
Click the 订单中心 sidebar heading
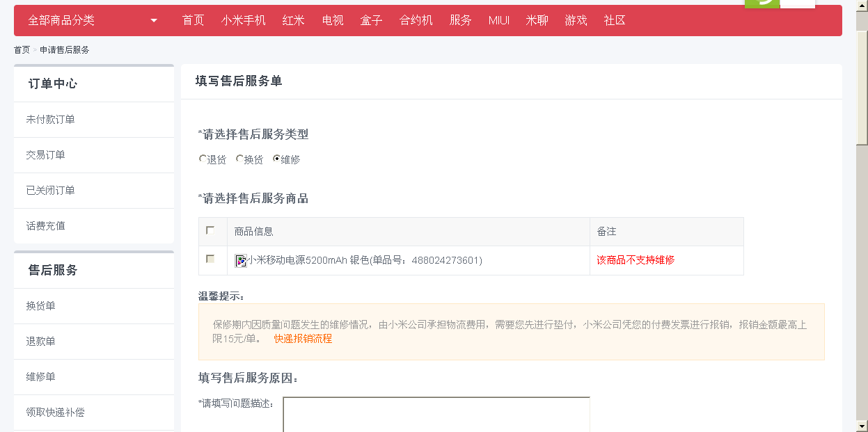pyautogui.click(x=53, y=83)
